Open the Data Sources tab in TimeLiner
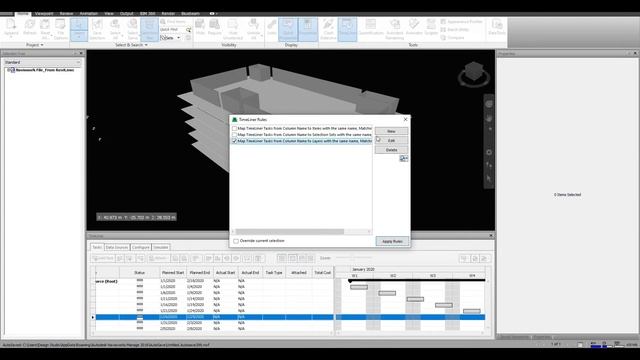Screen dimensions: 640x360 [117, 247]
